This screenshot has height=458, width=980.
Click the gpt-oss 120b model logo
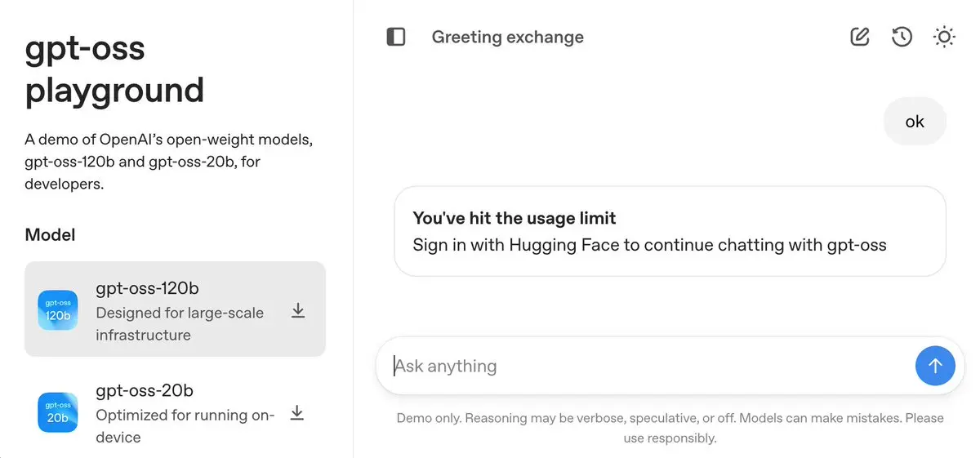(x=58, y=310)
